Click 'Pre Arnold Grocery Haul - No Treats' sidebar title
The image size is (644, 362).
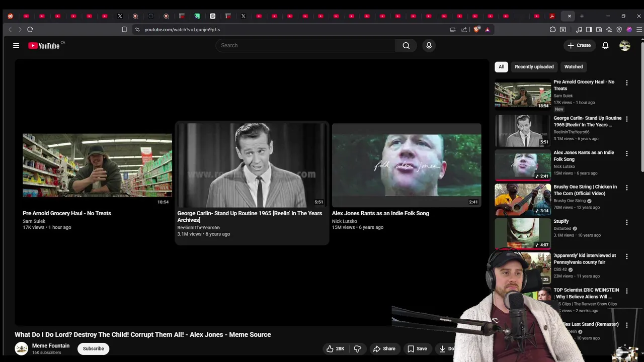tap(584, 85)
